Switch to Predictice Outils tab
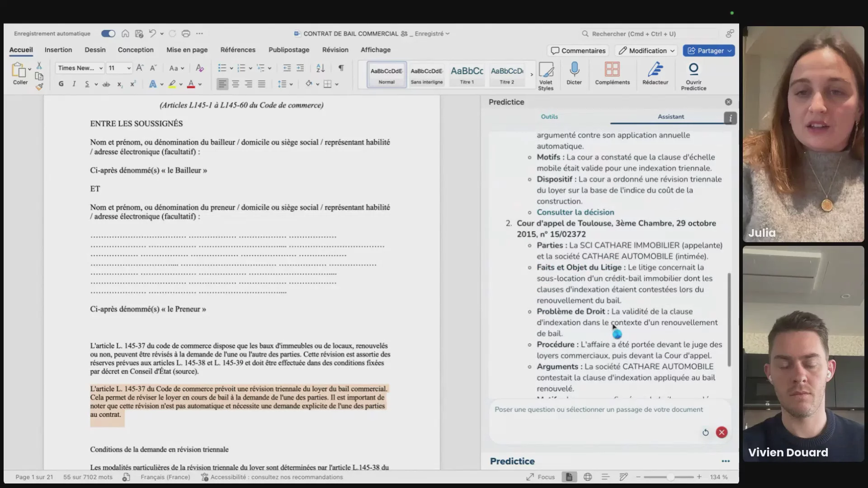This screenshot has width=868, height=488. click(549, 117)
